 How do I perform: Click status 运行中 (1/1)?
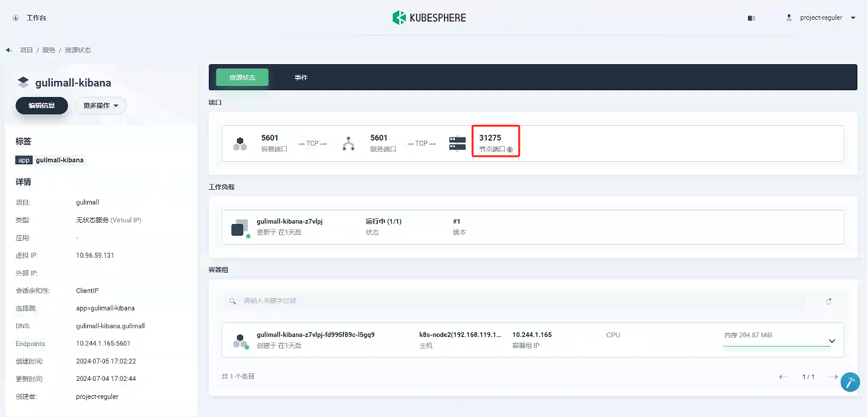(x=384, y=222)
